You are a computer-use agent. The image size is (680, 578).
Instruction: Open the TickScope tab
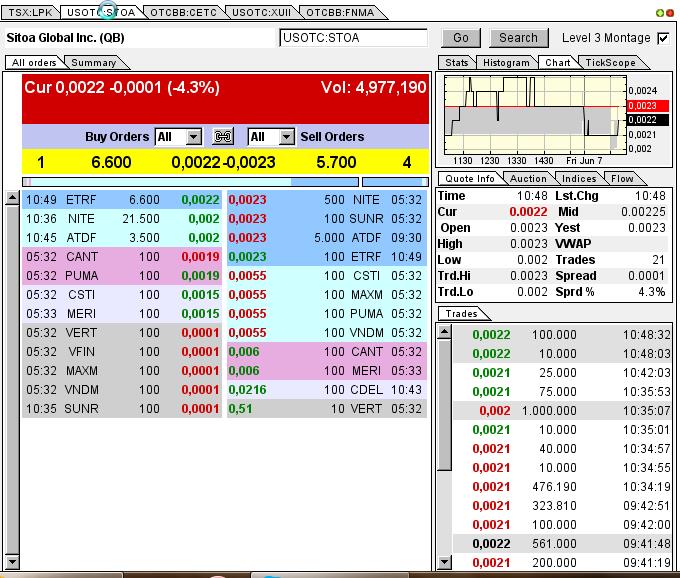click(610, 62)
